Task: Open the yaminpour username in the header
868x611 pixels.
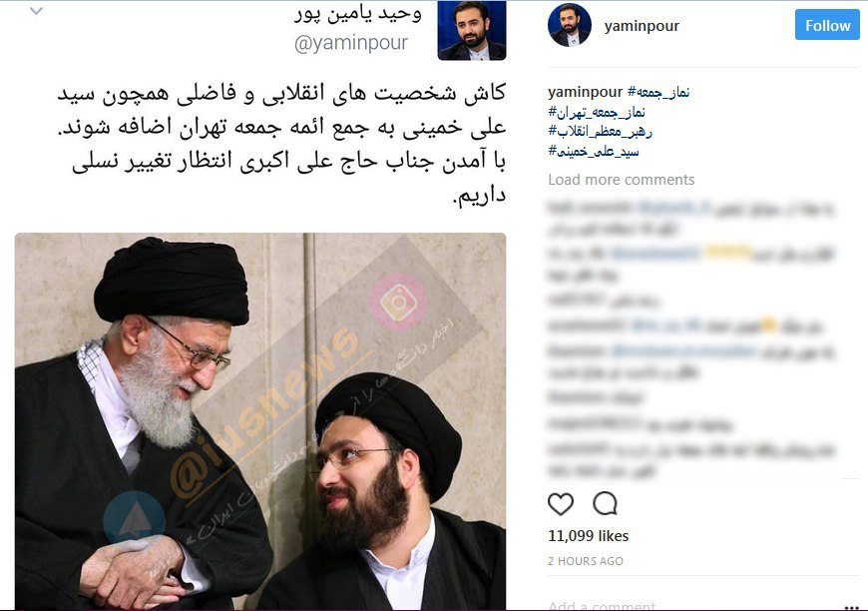Action: [x=642, y=26]
